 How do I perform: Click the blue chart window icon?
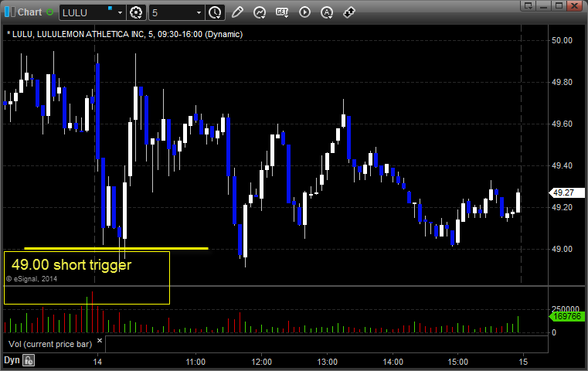pyautogui.click(x=10, y=12)
